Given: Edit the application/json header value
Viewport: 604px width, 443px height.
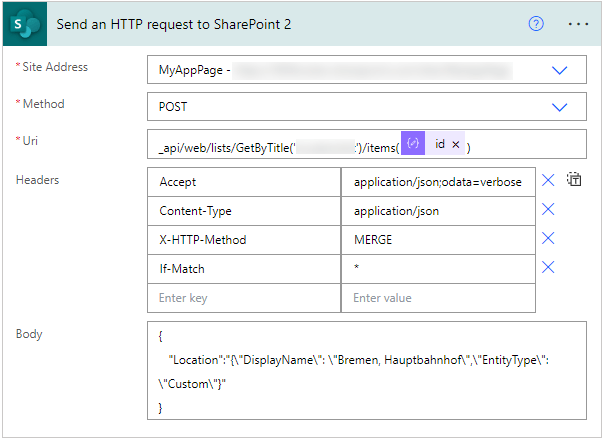Looking at the screenshot, I should coord(438,211).
